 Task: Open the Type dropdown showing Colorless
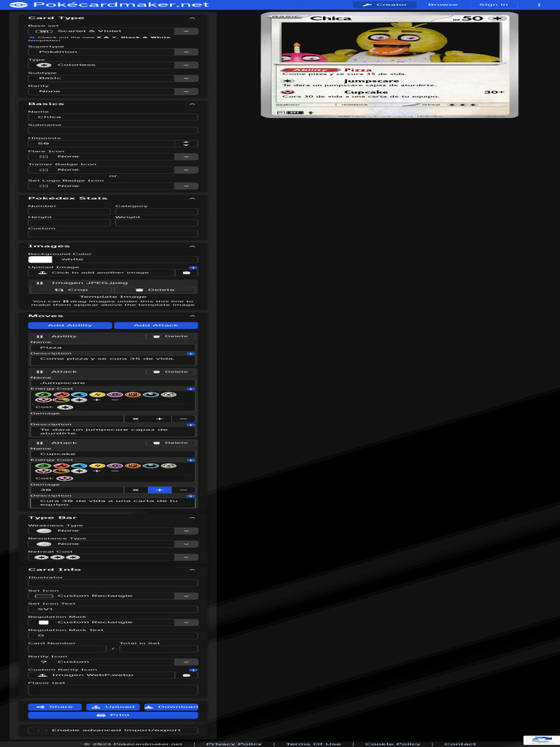coord(113,65)
